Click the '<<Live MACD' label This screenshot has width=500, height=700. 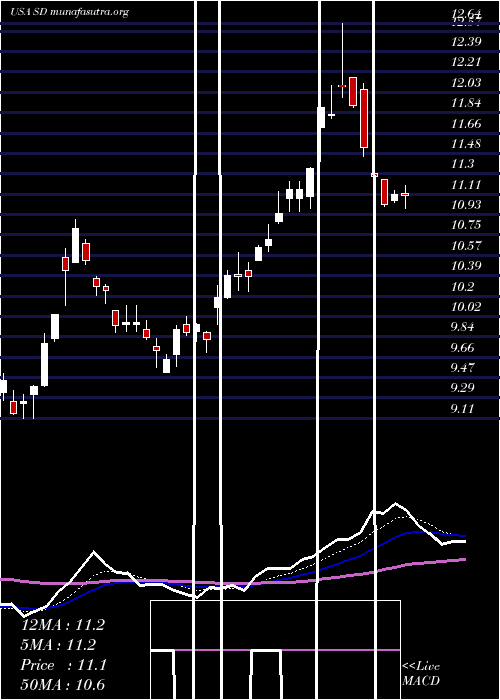click(421, 674)
